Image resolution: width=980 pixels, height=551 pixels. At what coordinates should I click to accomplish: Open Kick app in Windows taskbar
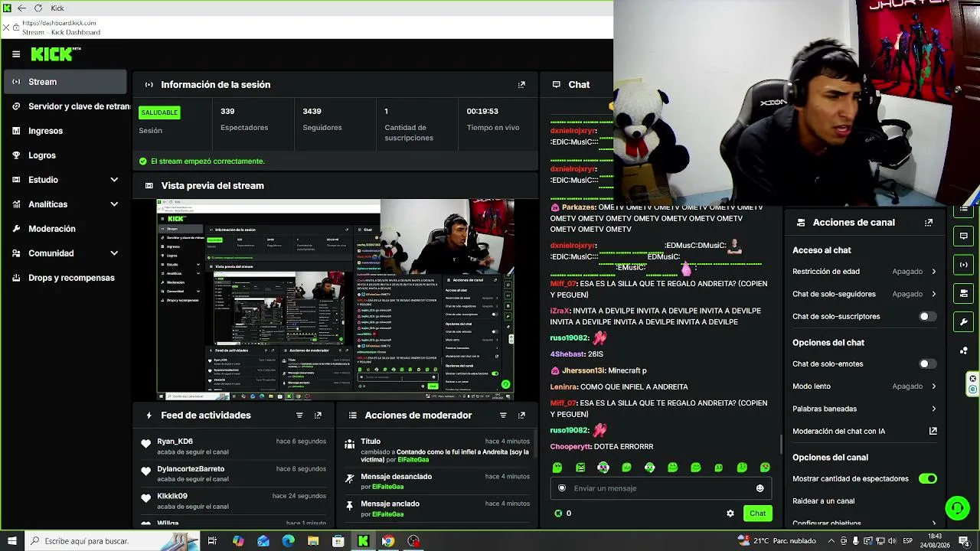pos(363,541)
